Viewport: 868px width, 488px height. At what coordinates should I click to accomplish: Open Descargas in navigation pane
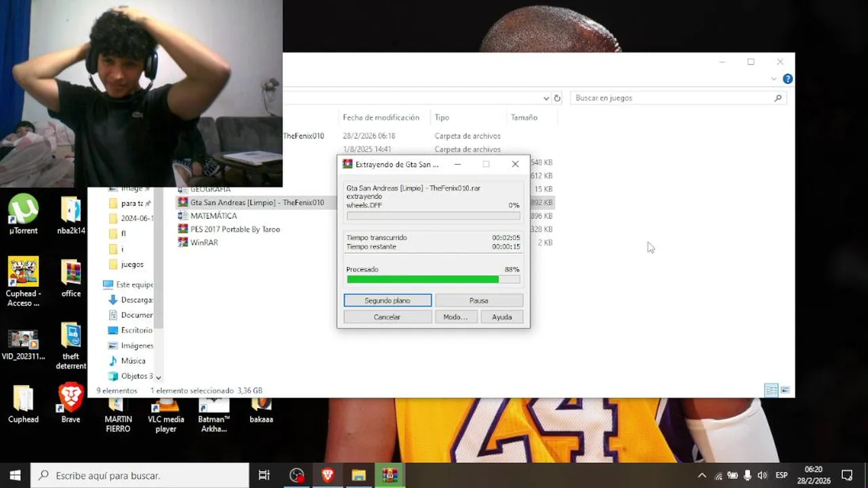point(130,300)
